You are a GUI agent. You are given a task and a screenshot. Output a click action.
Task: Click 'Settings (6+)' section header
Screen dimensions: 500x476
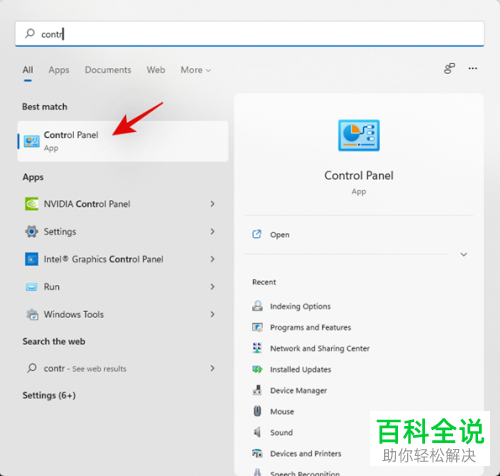[x=49, y=395]
